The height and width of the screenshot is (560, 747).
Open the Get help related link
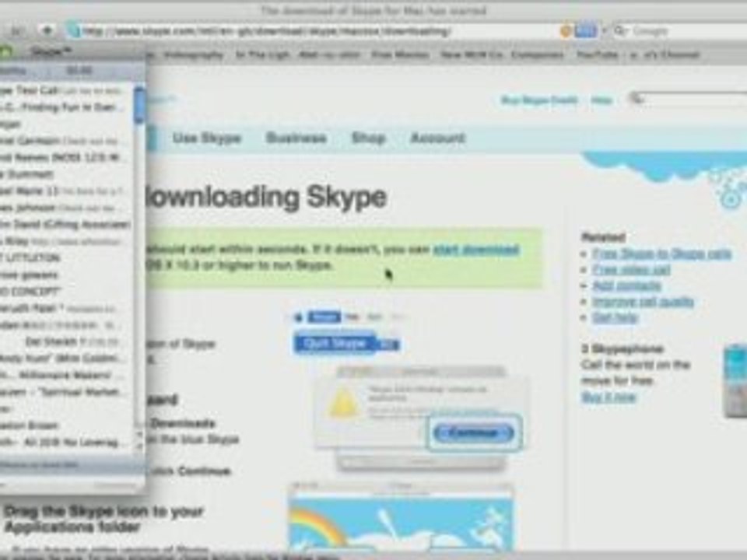615,317
